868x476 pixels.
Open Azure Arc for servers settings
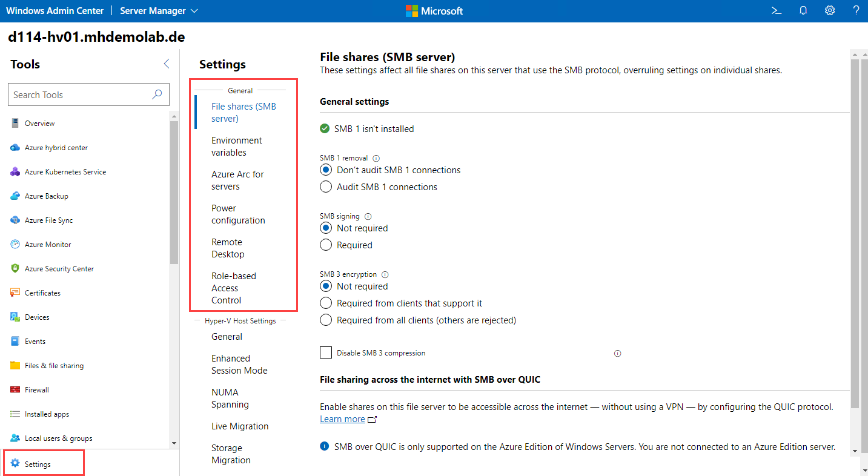point(237,180)
